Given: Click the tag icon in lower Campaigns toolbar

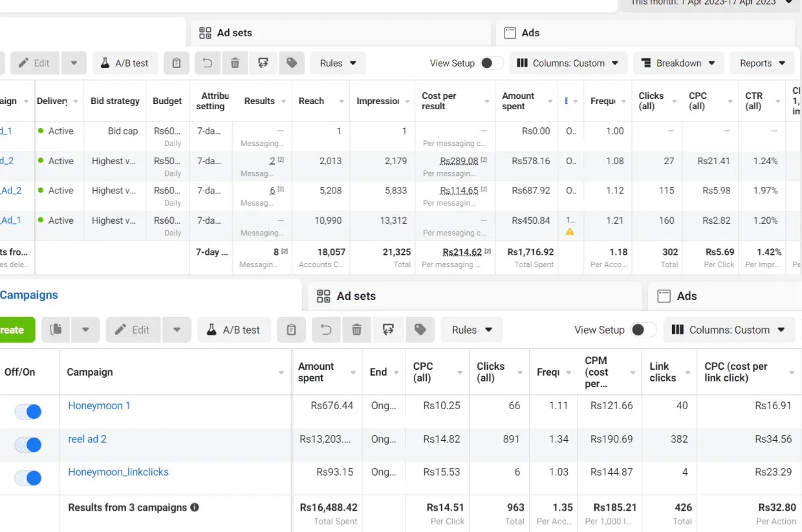Looking at the screenshot, I should pos(420,330).
